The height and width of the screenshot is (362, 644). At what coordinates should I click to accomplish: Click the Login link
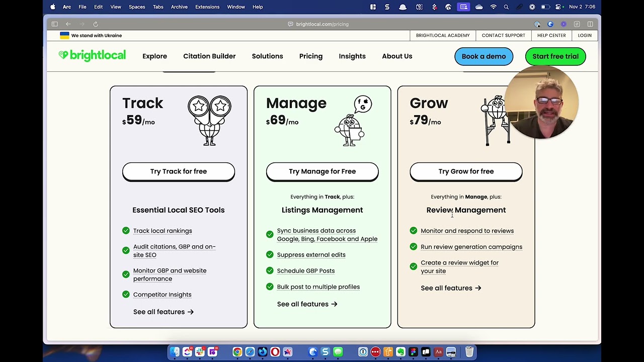point(585,35)
